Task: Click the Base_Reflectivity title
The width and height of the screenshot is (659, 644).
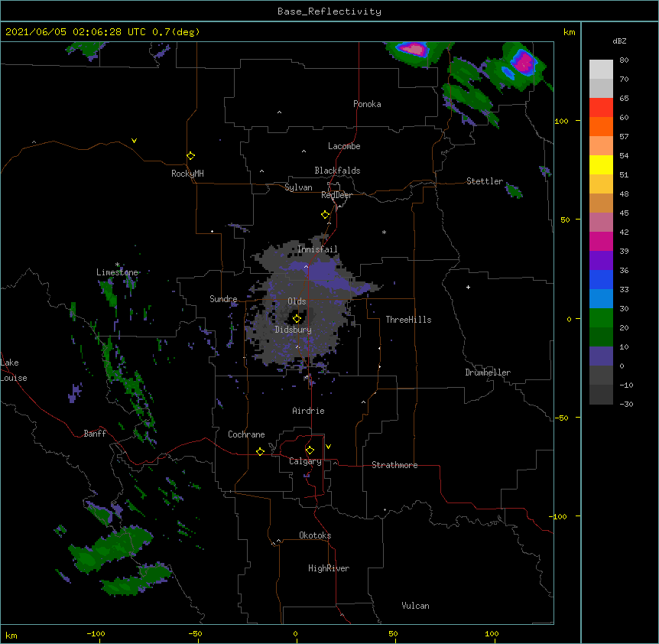Action: pyautogui.click(x=329, y=11)
